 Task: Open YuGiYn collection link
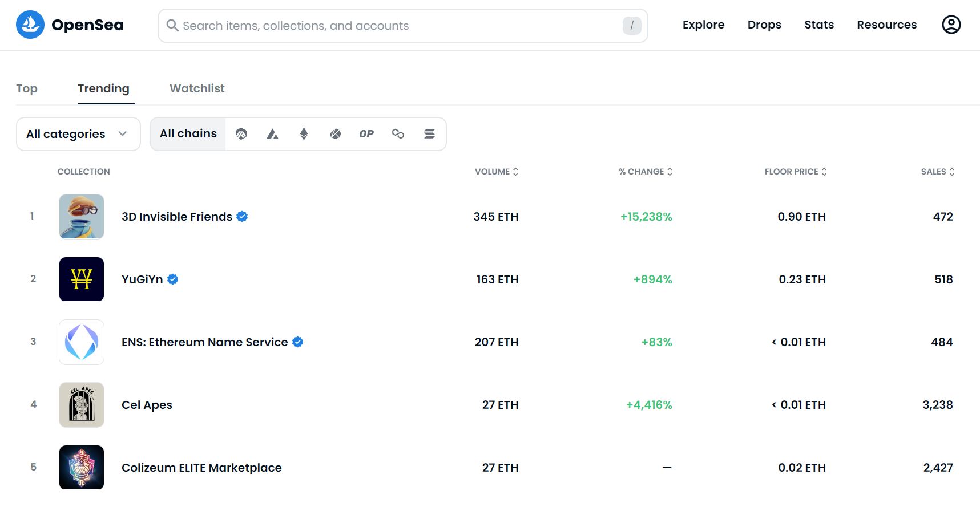tap(142, 279)
